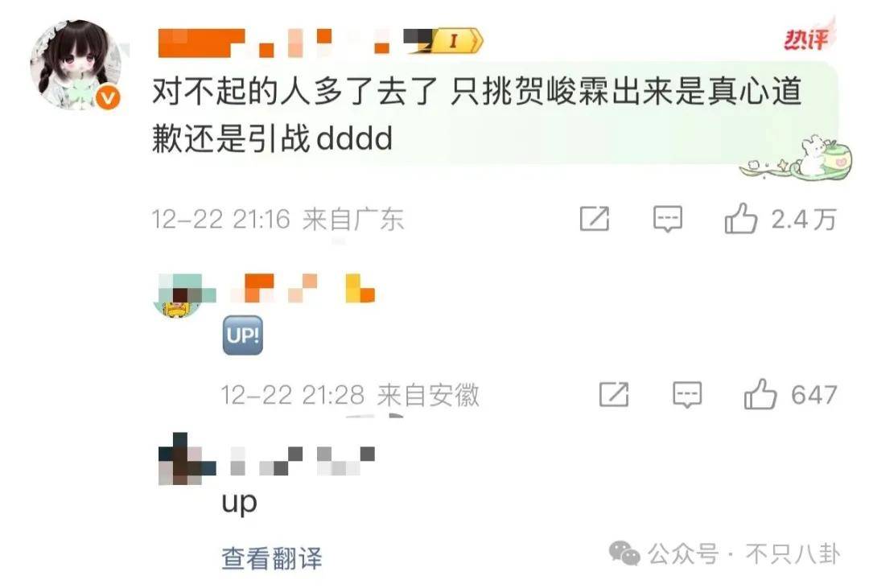Select the top comment text about 贺峻霖
869x588 pixels.
pyautogui.click(x=476, y=115)
